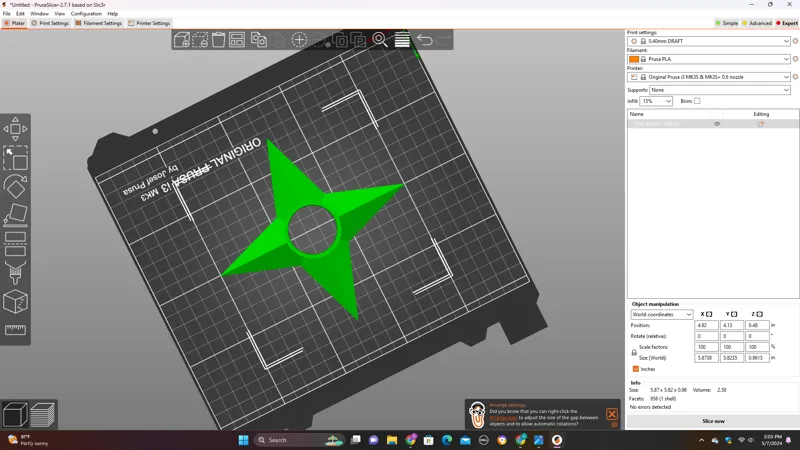
Task: Open the World coordinates dropdown
Action: [661, 314]
